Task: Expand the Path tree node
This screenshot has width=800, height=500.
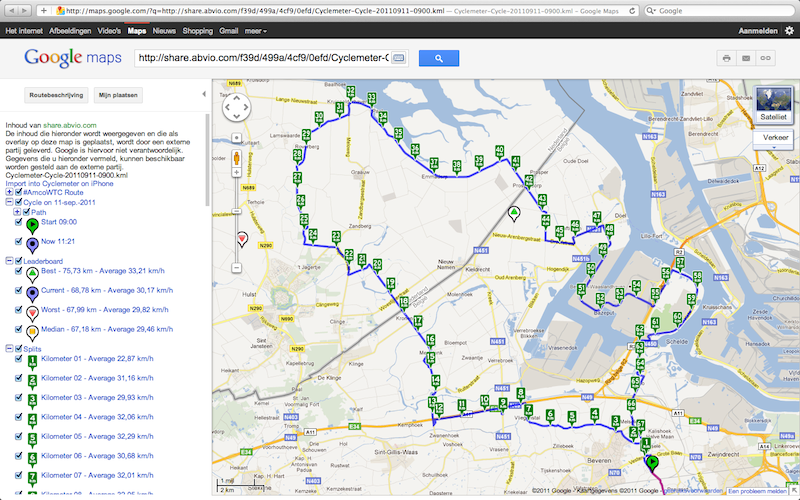Action: [x=17, y=212]
